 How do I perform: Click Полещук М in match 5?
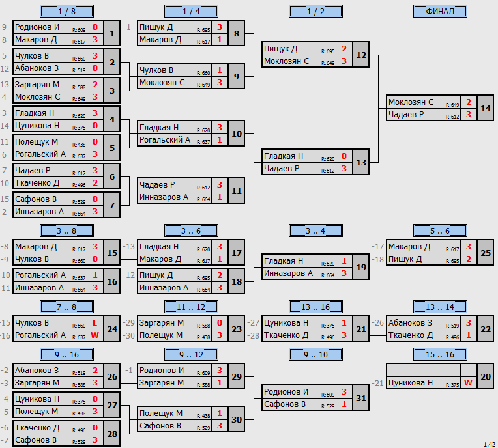pyautogui.click(x=37, y=142)
